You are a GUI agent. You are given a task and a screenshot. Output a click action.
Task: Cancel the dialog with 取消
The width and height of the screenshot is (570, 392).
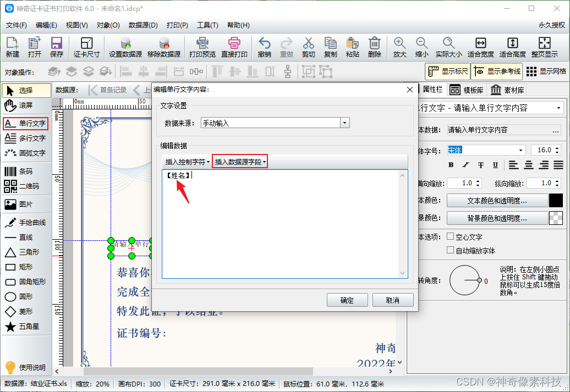click(393, 300)
